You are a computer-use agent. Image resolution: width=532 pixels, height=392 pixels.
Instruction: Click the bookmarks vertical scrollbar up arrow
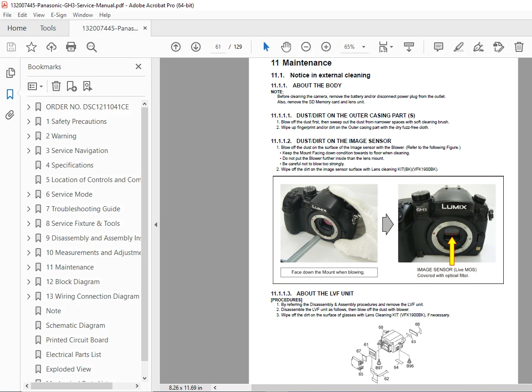coord(144,104)
